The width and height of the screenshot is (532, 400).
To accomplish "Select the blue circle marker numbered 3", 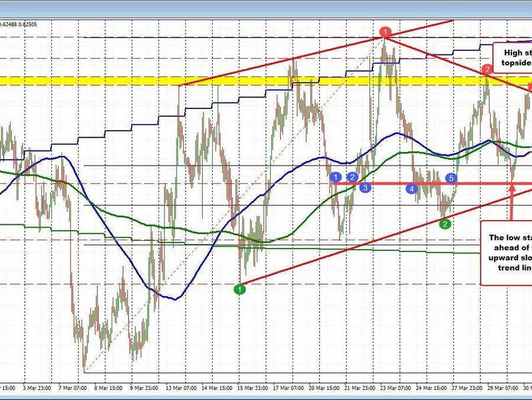I will tap(365, 188).
